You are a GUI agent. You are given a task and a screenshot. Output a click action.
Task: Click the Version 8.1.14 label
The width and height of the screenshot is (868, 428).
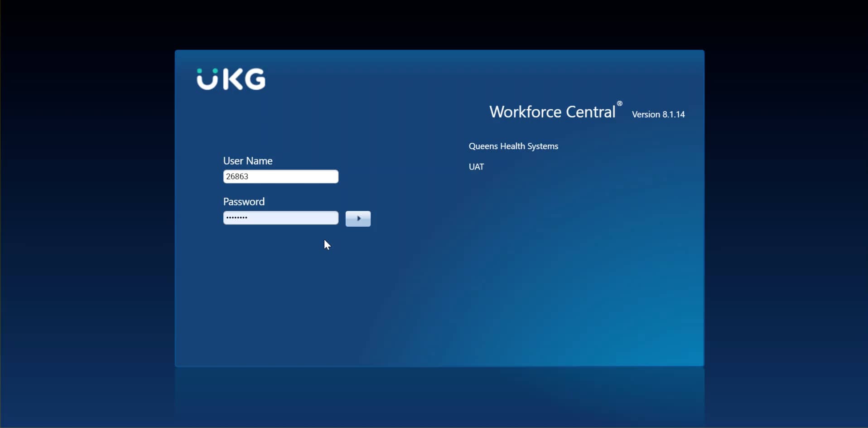click(x=658, y=114)
